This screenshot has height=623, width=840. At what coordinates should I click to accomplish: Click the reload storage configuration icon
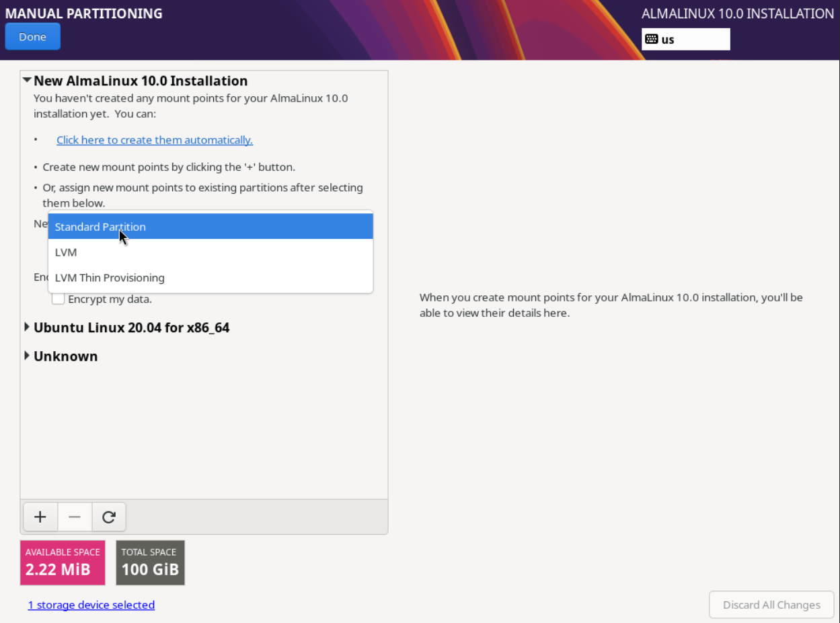[109, 517]
